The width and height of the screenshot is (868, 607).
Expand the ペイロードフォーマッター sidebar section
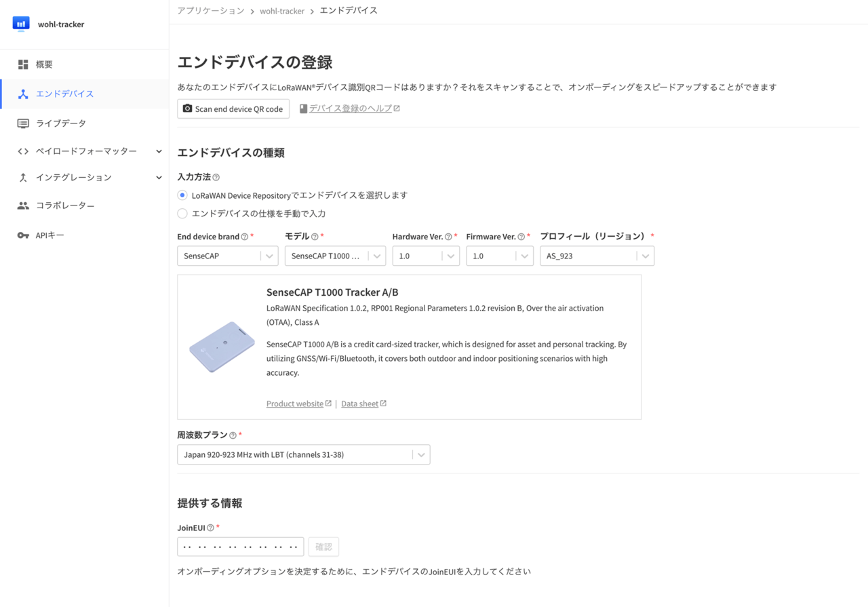coord(158,151)
